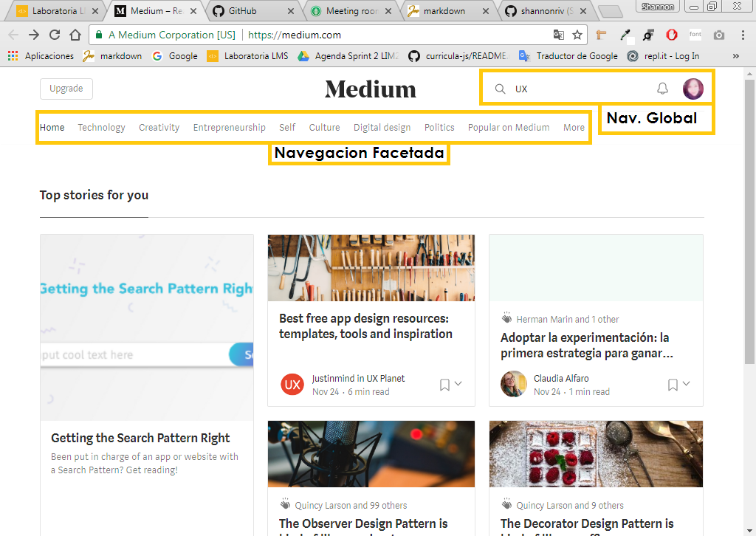Image resolution: width=756 pixels, height=536 pixels.
Task: Open the eyedropper color picker extension
Action: (x=625, y=35)
